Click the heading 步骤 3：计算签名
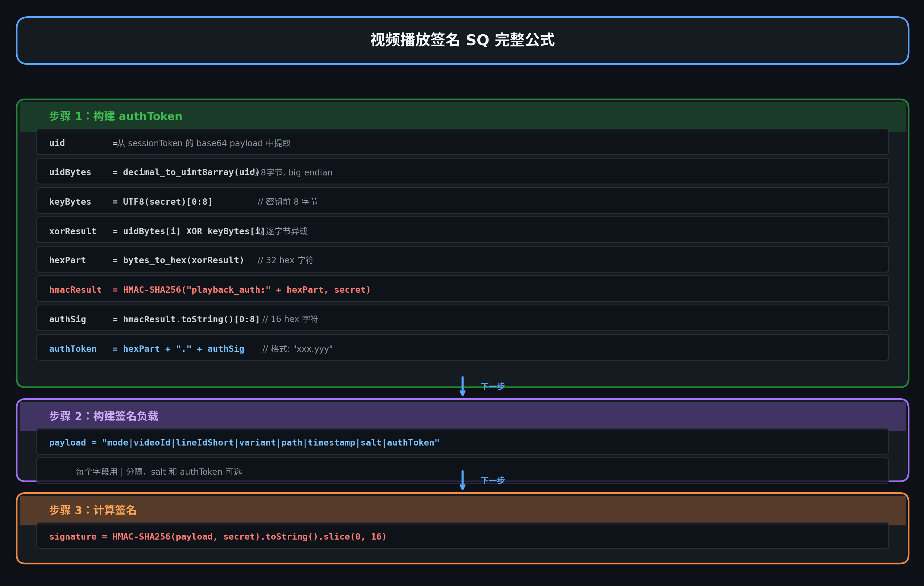This screenshot has height=586, width=924. tap(93, 510)
